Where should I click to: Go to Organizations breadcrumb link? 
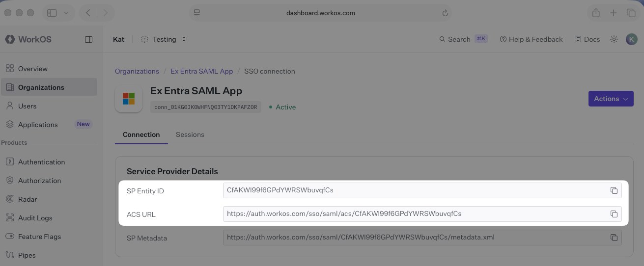click(x=137, y=71)
